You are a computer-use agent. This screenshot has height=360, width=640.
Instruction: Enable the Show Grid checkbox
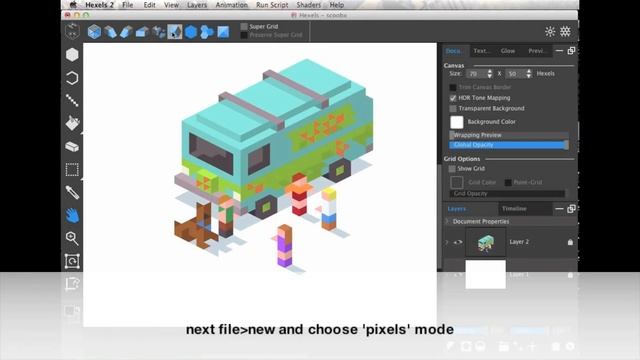click(x=452, y=169)
